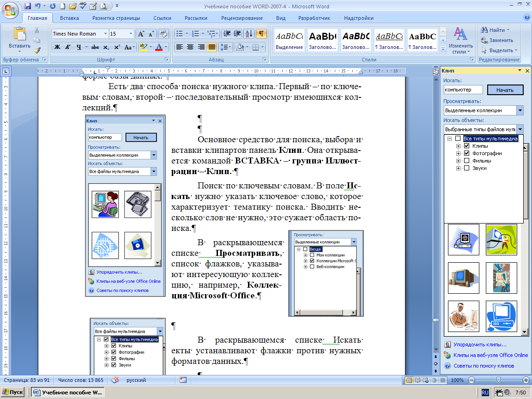This screenshot has height=399, width=532.
Task: Open 'Советы по поиску клипов' link
Action: pos(484,366)
